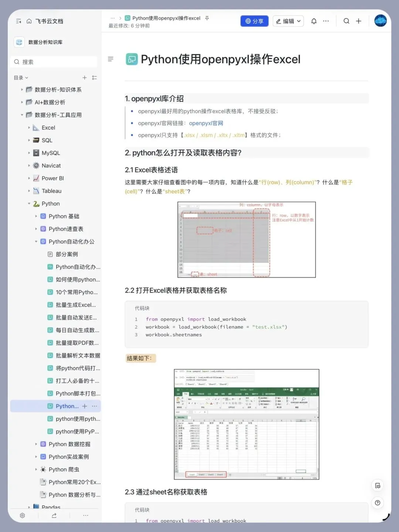Viewport: 399px width, 532px height.
Task: Open the 目录 dropdown
Action: (x=21, y=78)
